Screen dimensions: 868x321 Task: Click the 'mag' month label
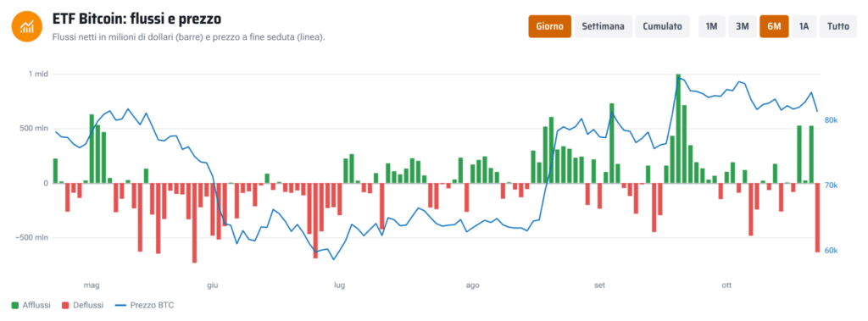[92, 285]
